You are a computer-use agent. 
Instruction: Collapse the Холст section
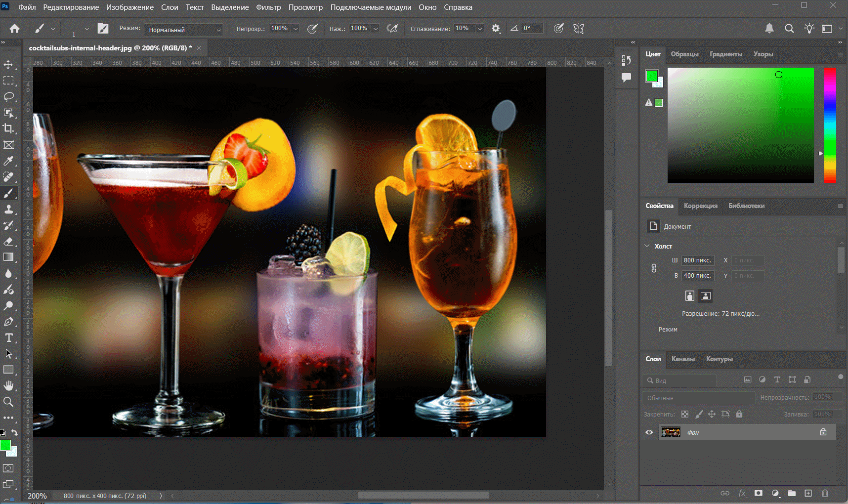[647, 246]
